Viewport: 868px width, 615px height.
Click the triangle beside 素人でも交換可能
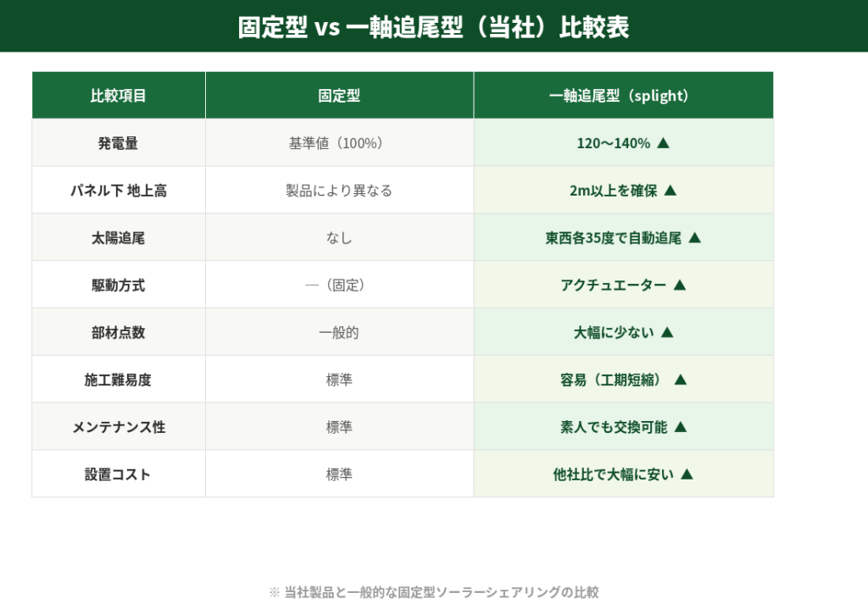[x=681, y=428]
